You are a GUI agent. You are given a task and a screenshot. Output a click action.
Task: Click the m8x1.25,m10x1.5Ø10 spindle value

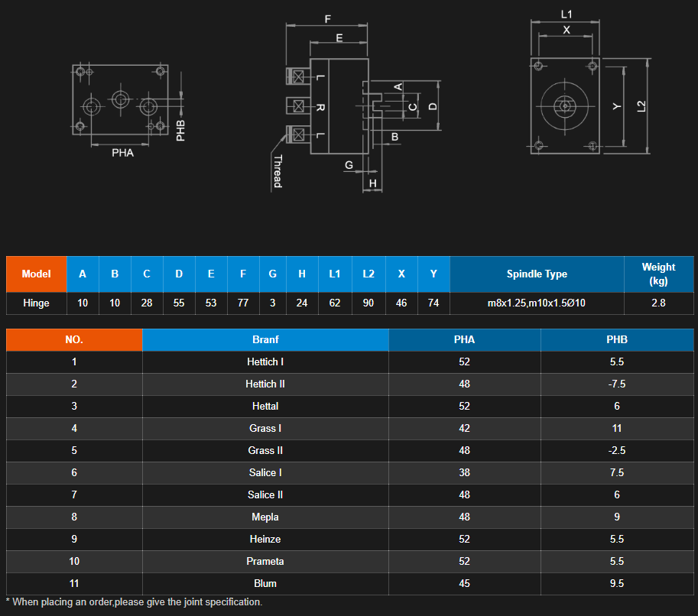[537, 303]
